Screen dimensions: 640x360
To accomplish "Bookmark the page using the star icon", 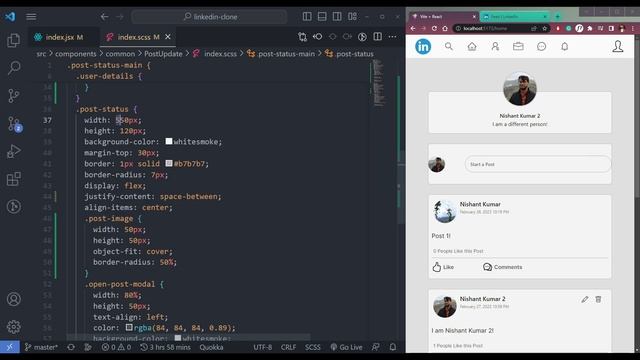I will coord(544,29).
